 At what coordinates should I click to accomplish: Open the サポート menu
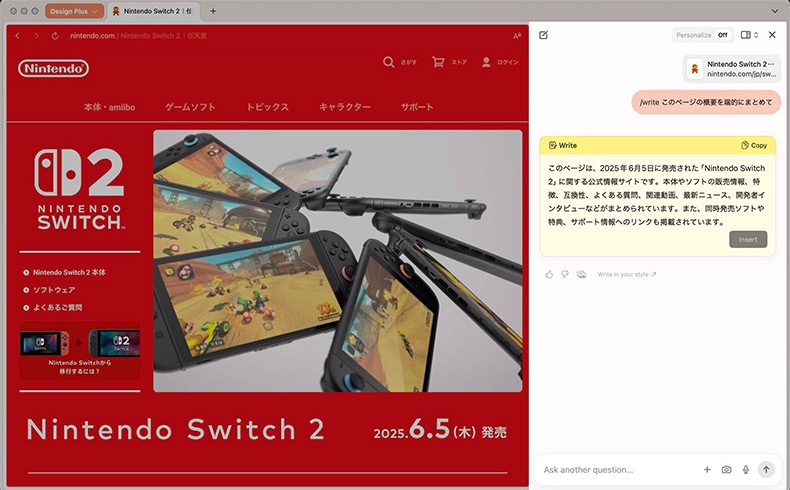click(x=417, y=107)
